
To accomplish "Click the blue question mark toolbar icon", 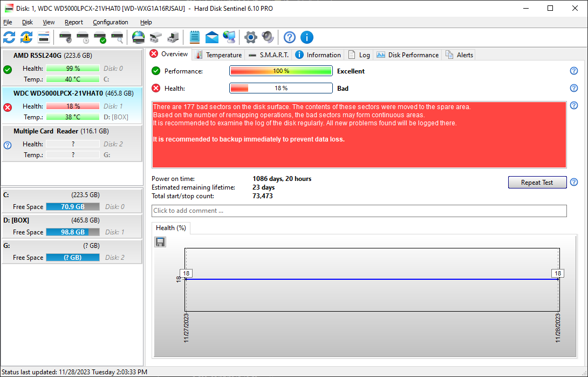I will (290, 37).
